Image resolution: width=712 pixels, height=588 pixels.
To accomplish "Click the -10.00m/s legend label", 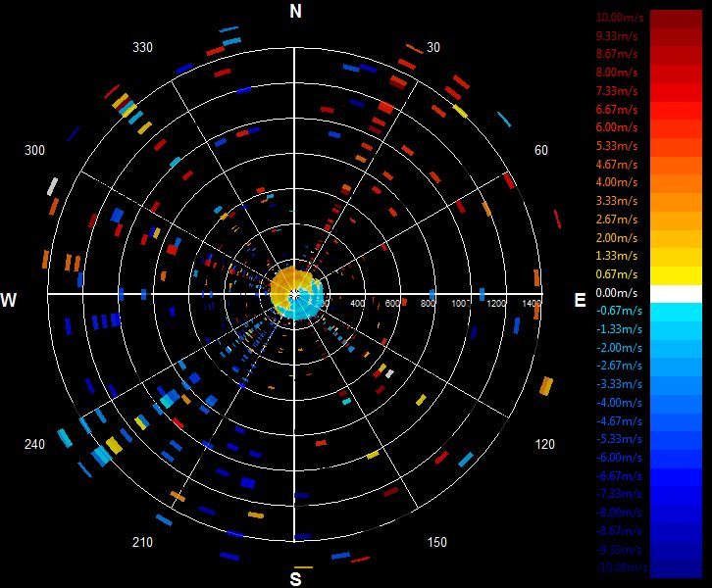I will tap(621, 567).
